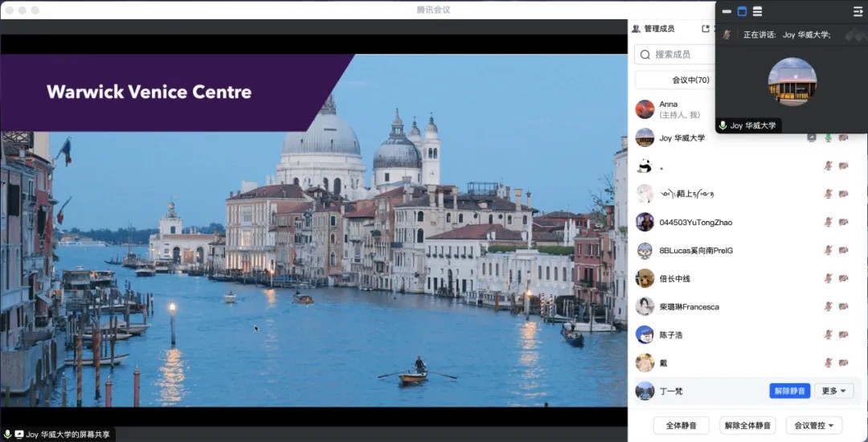Click the 管理成员 members icon in panel header
868x442 pixels.
pos(636,29)
